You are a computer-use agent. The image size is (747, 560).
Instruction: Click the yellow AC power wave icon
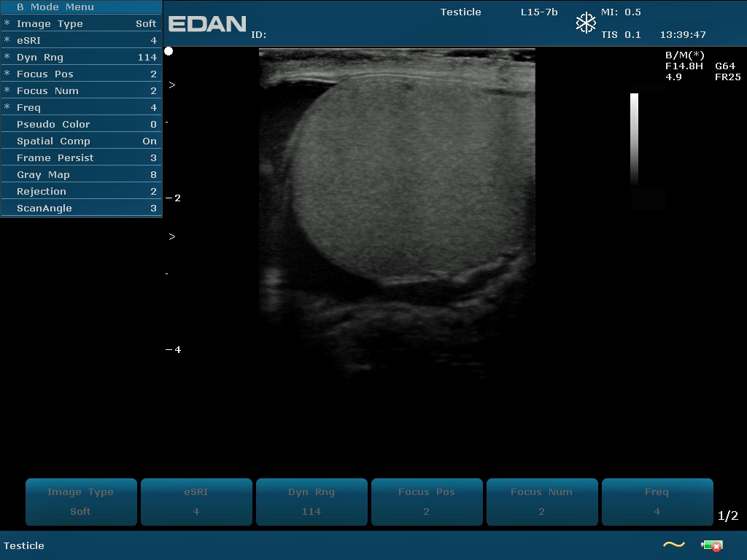tap(673, 545)
